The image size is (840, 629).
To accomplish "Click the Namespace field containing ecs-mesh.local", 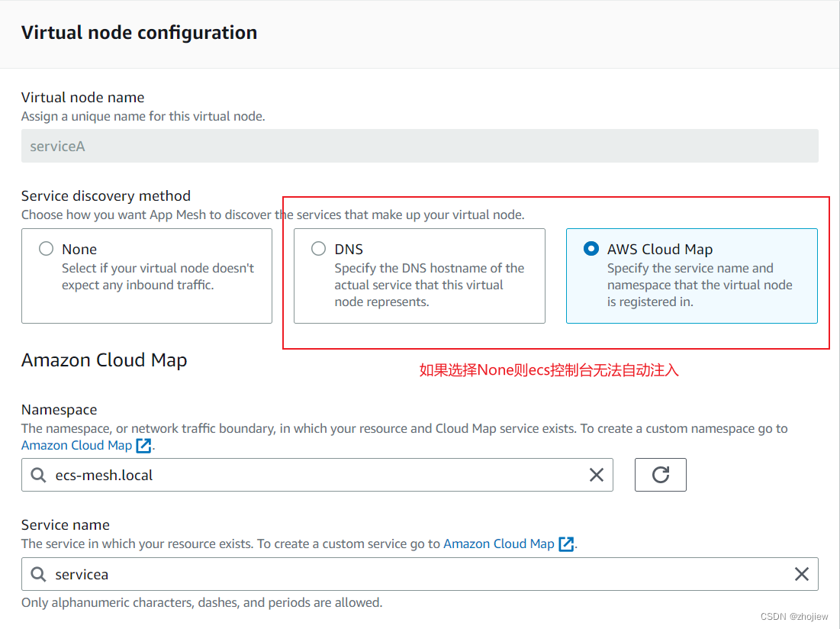I will coord(317,475).
